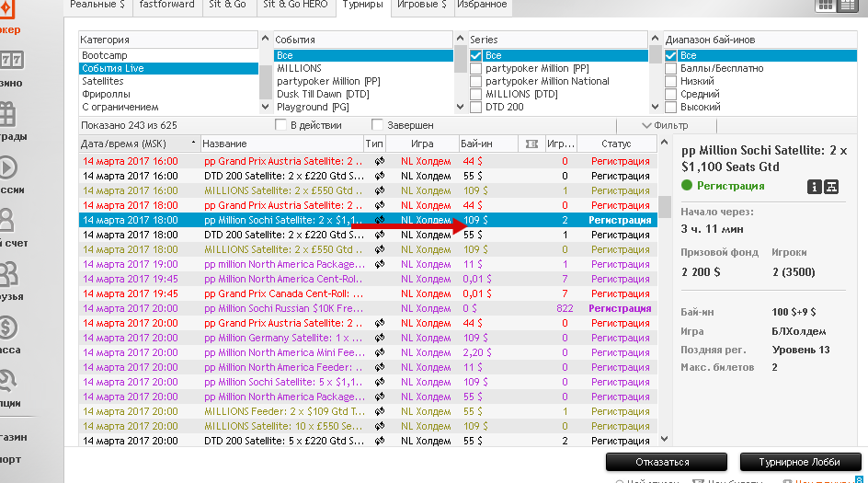Switch to 'Реальные $' tab

[x=97, y=6]
